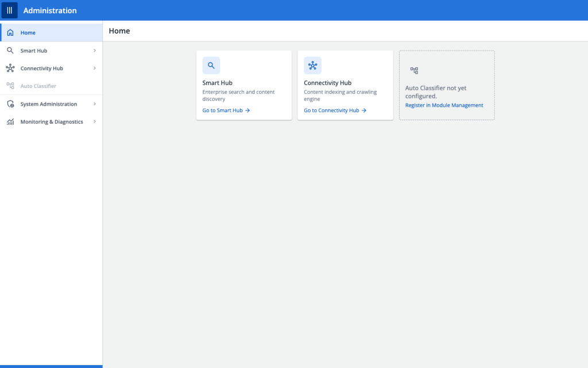Click arrow icon beside Go to Smart Hub
Screen dimensions: 588x368
247,110
